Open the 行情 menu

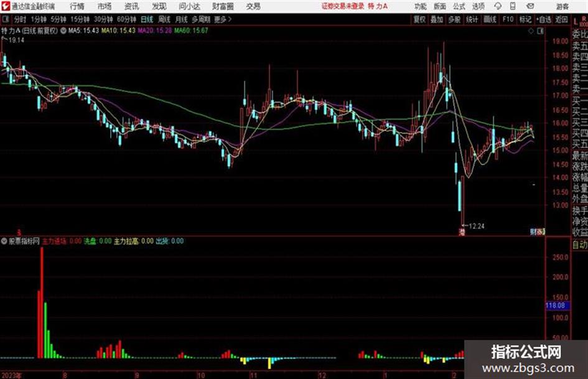(77, 6)
